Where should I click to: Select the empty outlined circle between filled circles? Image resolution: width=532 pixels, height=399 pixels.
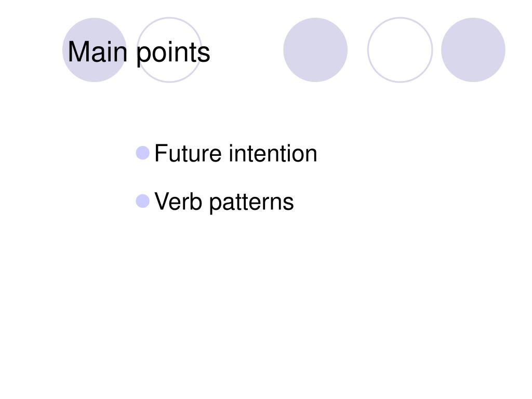pyautogui.click(x=400, y=50)
